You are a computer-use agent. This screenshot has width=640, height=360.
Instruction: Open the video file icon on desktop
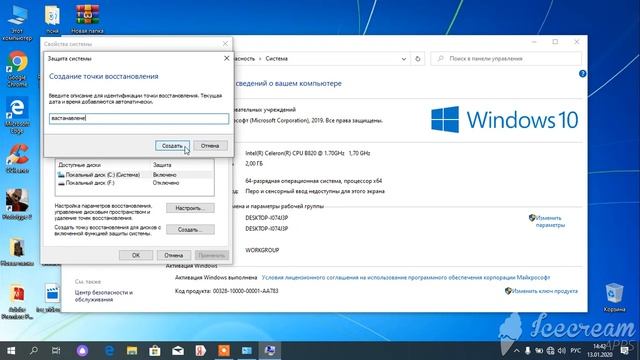coord(51,297)
